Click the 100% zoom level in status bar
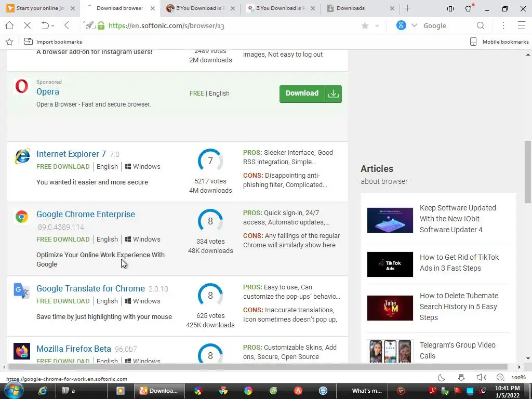 [x=518, y=378]
